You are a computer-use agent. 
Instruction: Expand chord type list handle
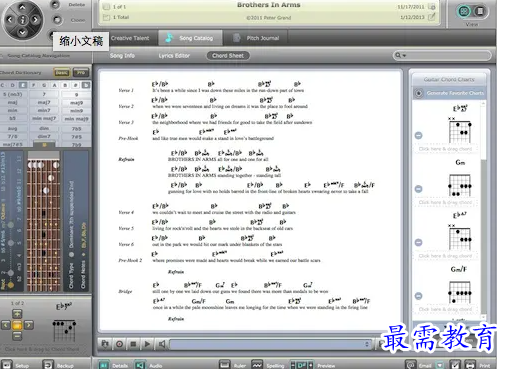pyautogui.click(x=44, y=144)
